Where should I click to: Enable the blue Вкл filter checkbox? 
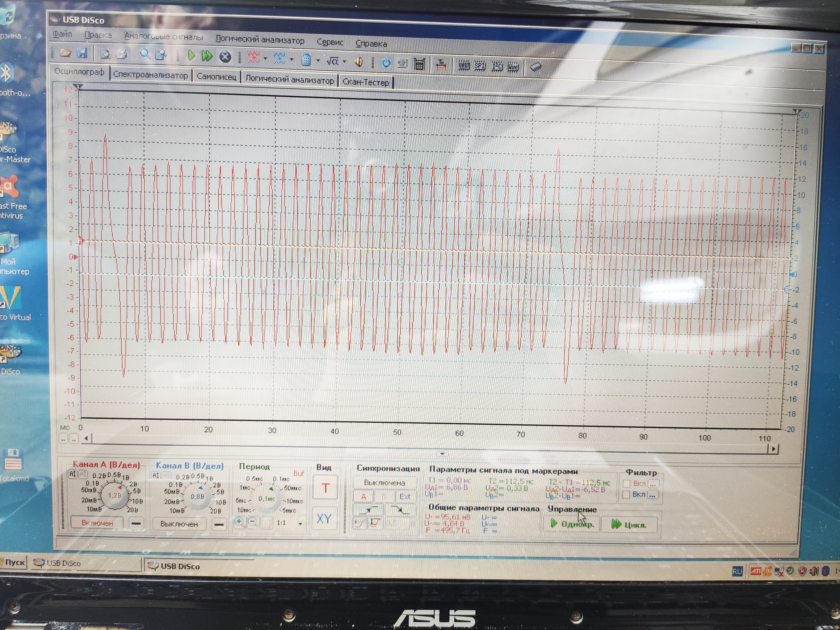coord(626,494)
